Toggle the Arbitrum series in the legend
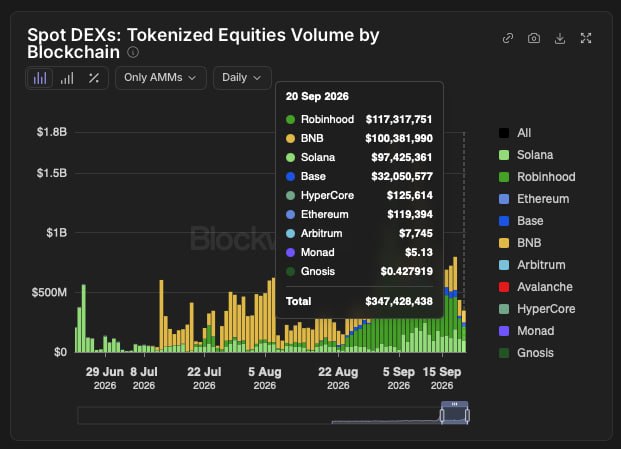The height and width of the screenshot is (449, 621). [532, 265]
